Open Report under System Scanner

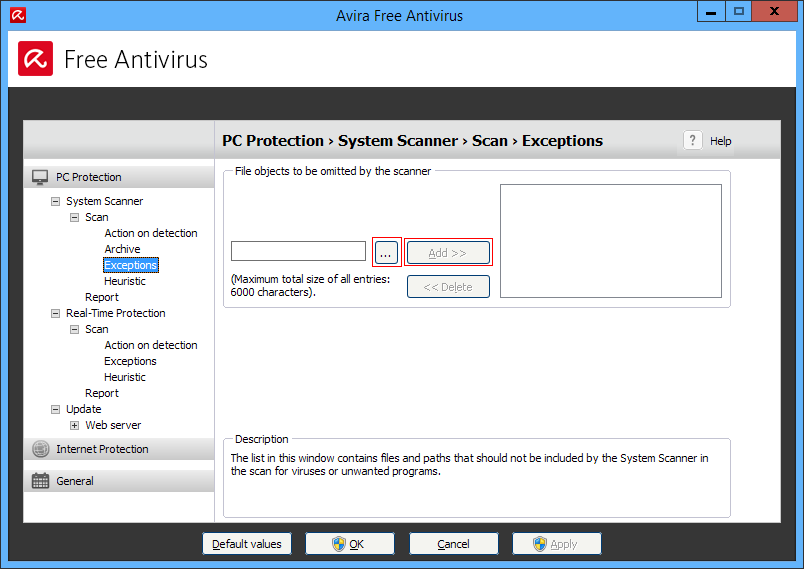coord(102,297)
